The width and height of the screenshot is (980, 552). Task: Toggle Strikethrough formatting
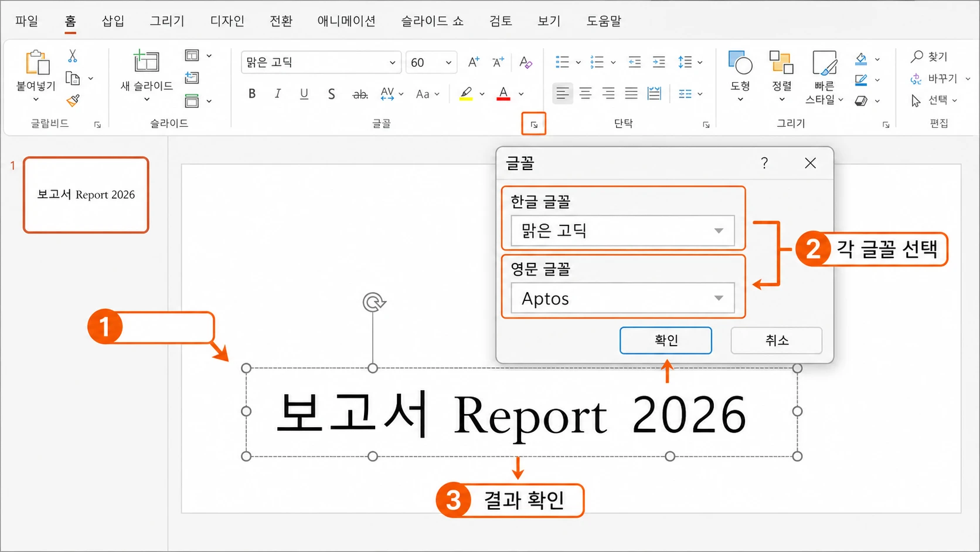point(360,94)
